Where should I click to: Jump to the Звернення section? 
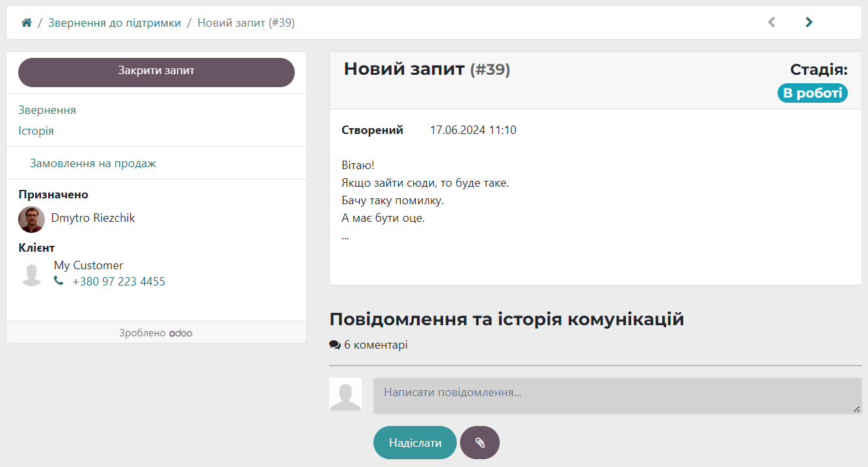47,110
